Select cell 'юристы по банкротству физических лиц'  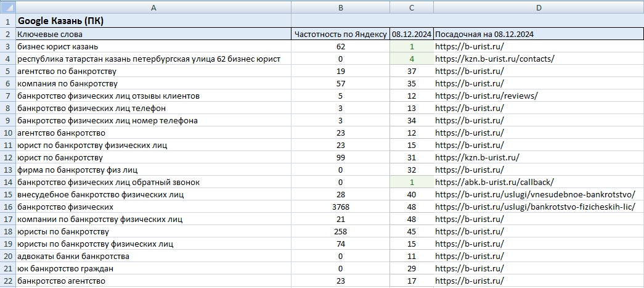click(x=153, y=244)
